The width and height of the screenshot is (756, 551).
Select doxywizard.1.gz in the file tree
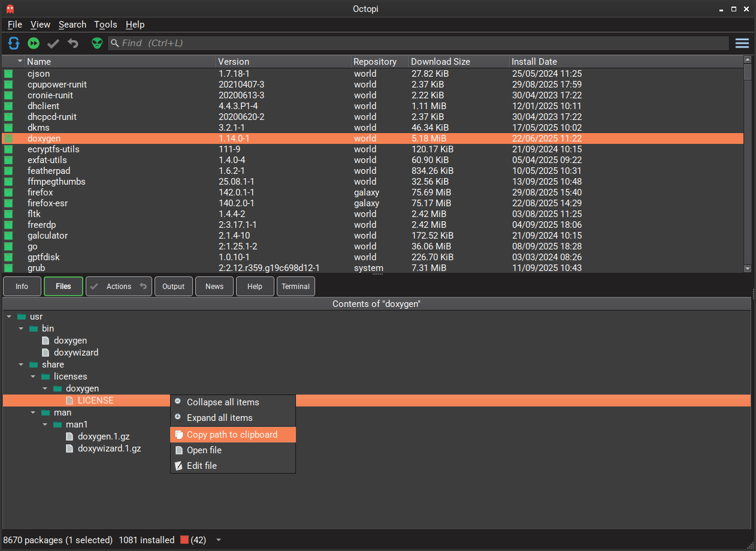point(110,448)
